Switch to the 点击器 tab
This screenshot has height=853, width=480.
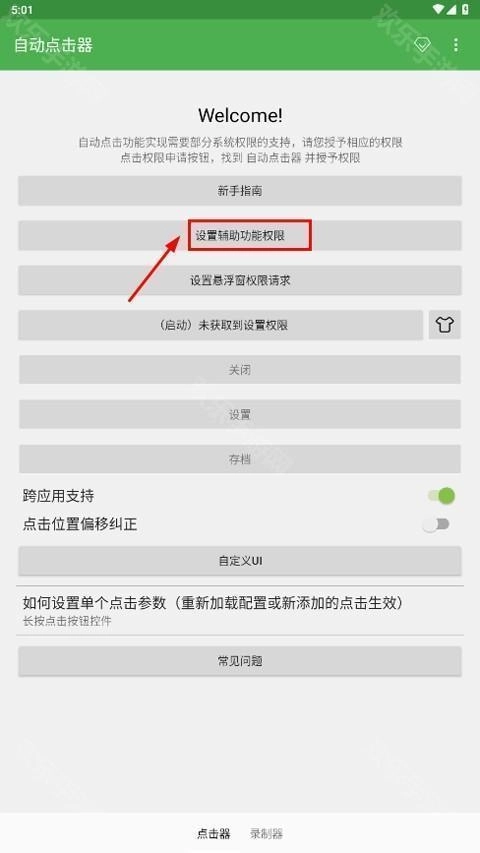pyautogui.click(x=213, y=833)
